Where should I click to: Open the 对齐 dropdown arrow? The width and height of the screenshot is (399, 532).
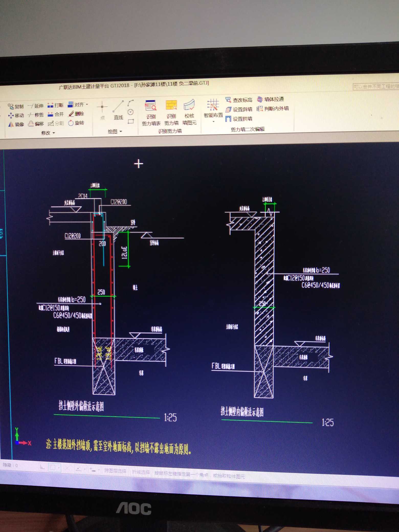87,104
